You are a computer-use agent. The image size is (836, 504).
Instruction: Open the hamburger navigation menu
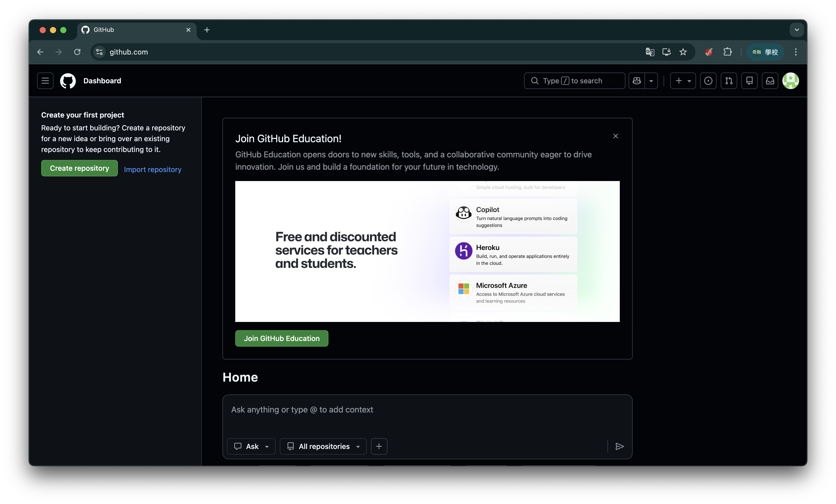[45, 81]
